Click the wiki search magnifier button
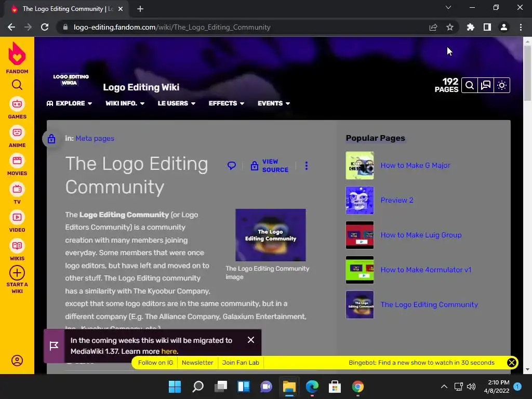 470,85
